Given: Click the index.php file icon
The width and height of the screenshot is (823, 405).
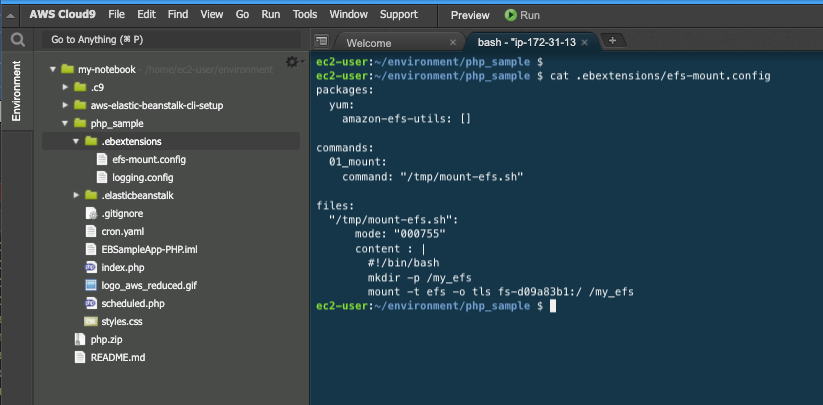Looking at the screenshot, I should (x=91, y=268).
